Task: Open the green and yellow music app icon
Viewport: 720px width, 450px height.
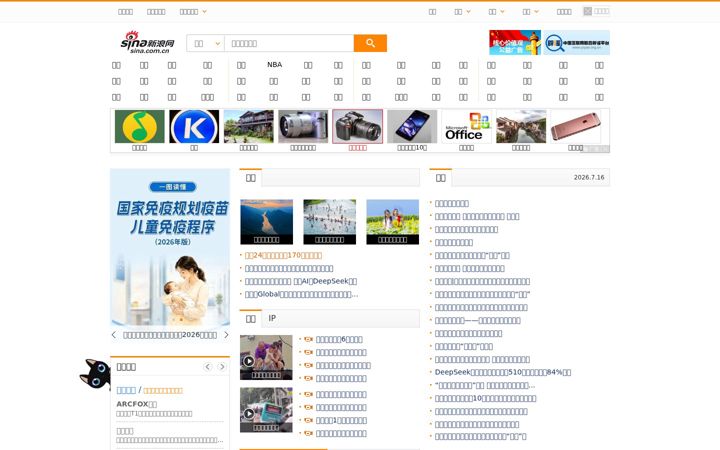Action: (x=140, y=126)
